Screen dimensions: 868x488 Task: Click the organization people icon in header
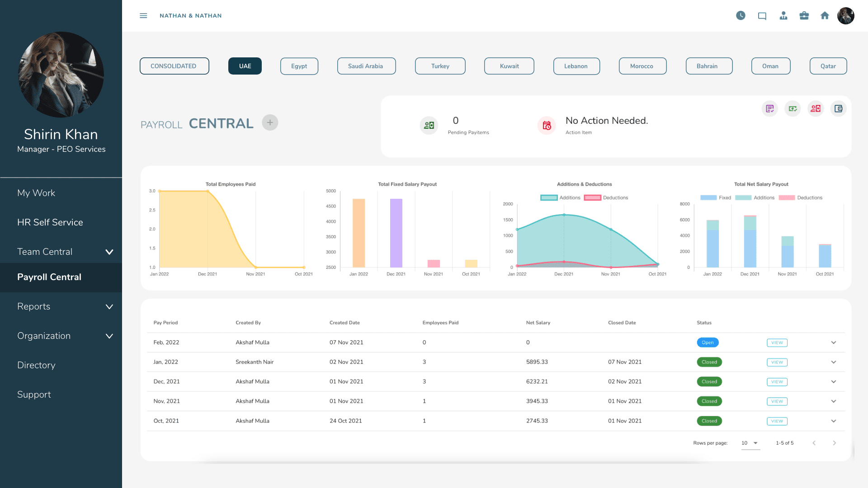coord(783,16)
